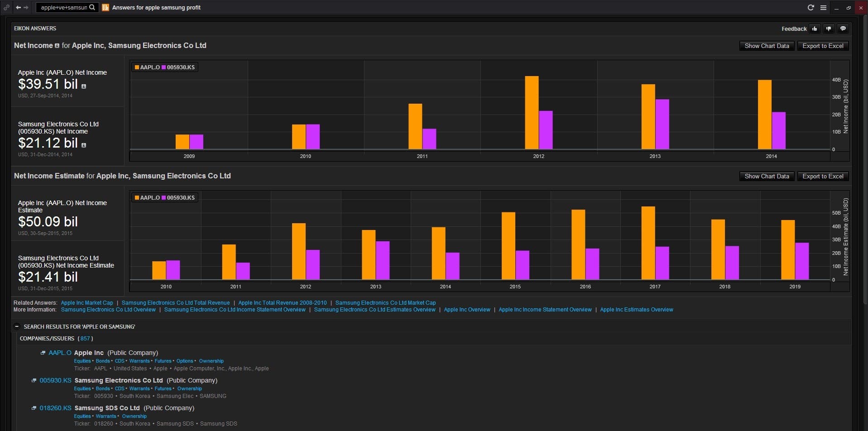The width and height of the screenshot is (868, 431).
Task: Click info icon beside $21.12 bil
Action: [x=84, y=145]
